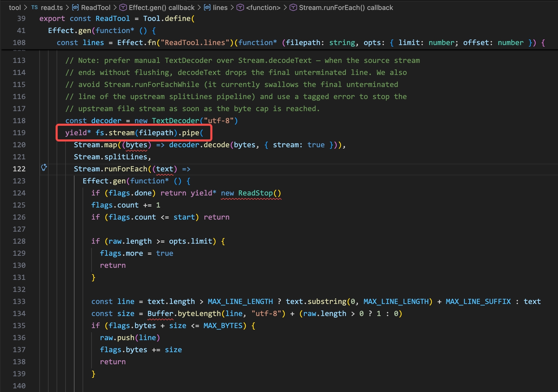Click text.substring on line 133

click(x=316, y=302)
